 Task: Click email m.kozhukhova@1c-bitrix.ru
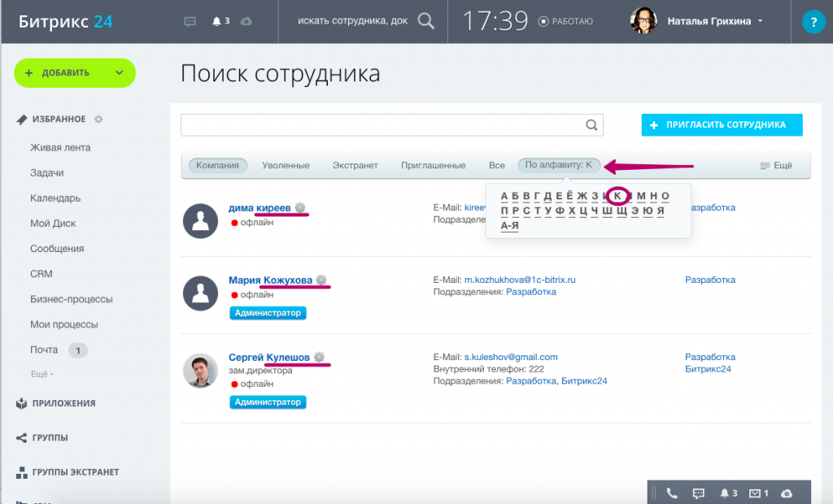click(520, 280)
